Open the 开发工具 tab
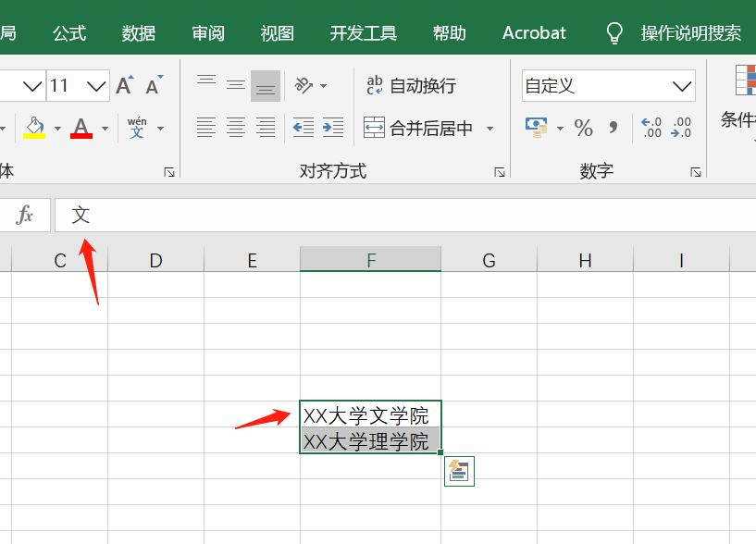756x544 pixels. 364,33
